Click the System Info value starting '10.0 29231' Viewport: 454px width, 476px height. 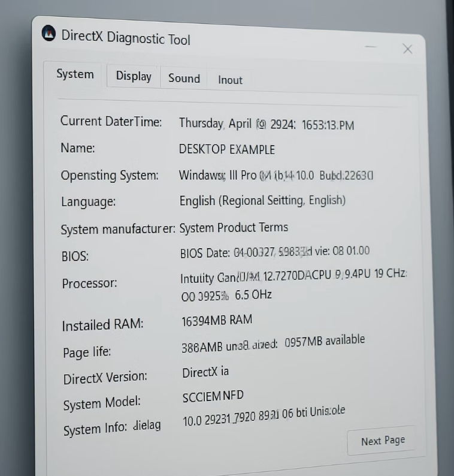click(x=264, y=416)
